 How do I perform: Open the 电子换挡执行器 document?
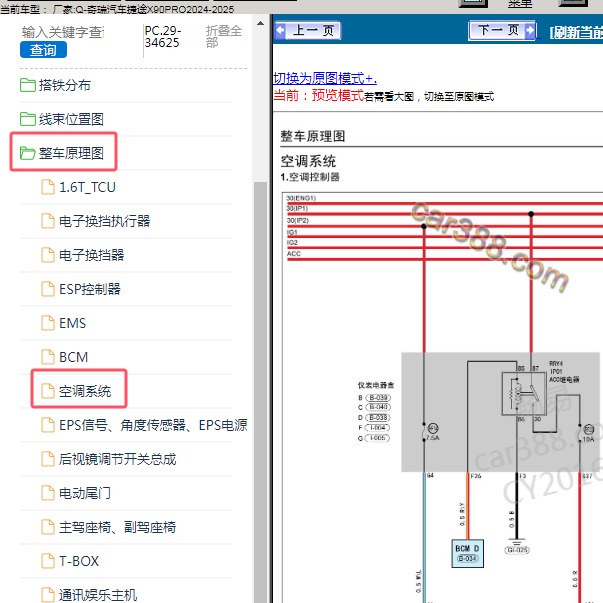(x=104, y=221)
